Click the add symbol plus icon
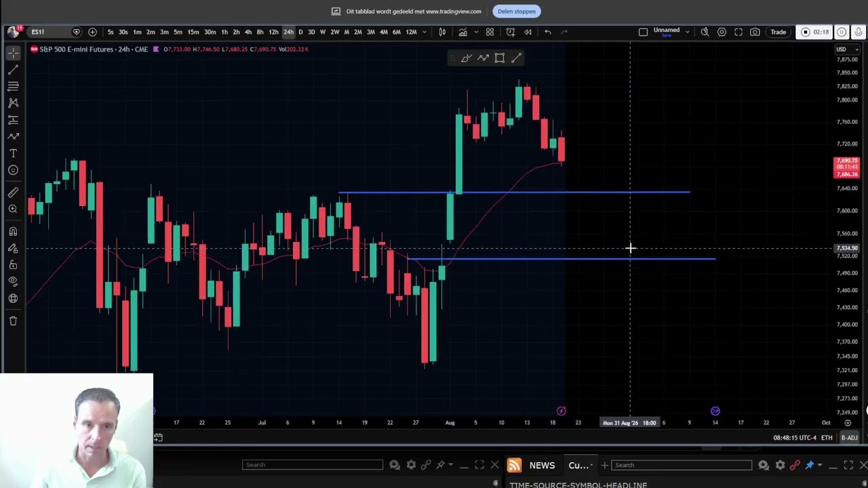Image resolution: width=868 pixels, height=488 pixels. 92,32
